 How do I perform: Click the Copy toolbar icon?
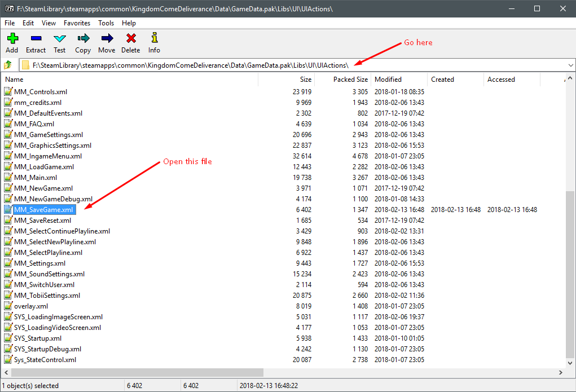83,43
